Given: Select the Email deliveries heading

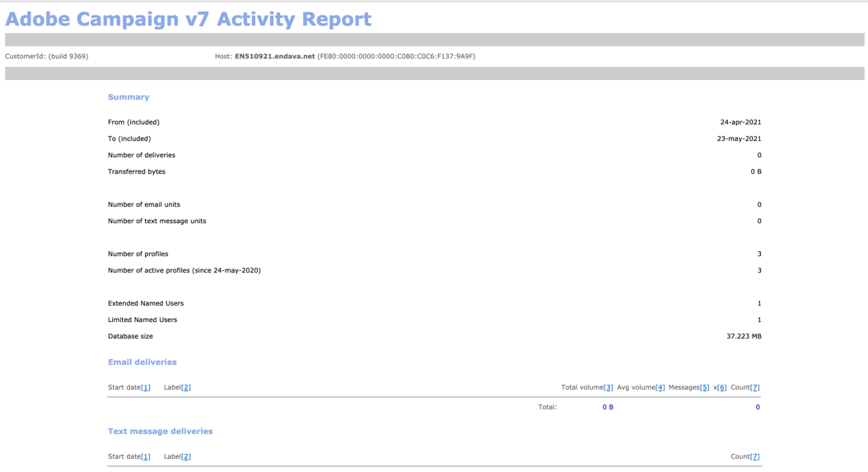Looking at the screenshot, I should 142,362.
